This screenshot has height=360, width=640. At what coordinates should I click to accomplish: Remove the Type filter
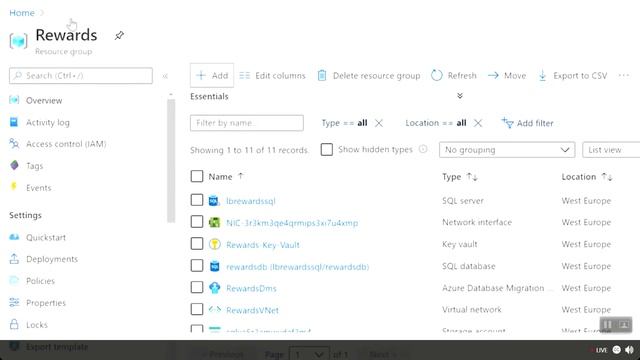(379, 123)
